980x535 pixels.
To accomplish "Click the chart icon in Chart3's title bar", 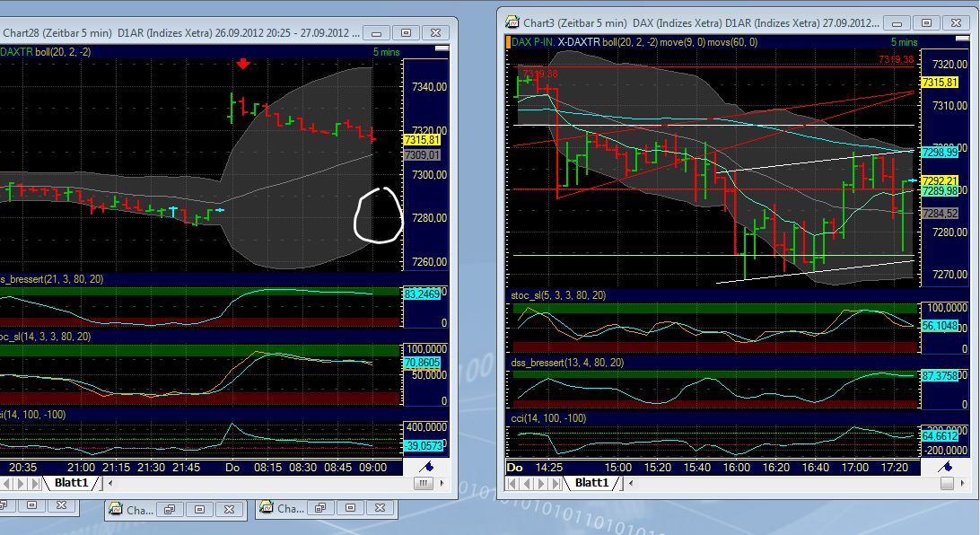I will [512, 22].
